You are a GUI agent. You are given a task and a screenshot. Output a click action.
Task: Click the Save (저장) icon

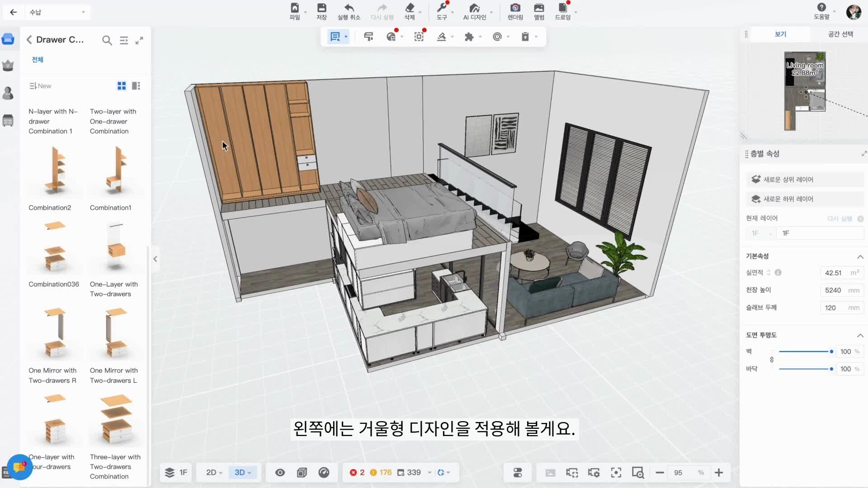[x=321, y=8]
